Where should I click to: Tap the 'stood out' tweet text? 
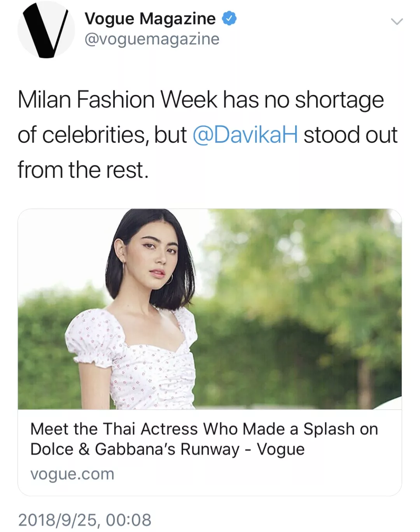pos(350,135)
